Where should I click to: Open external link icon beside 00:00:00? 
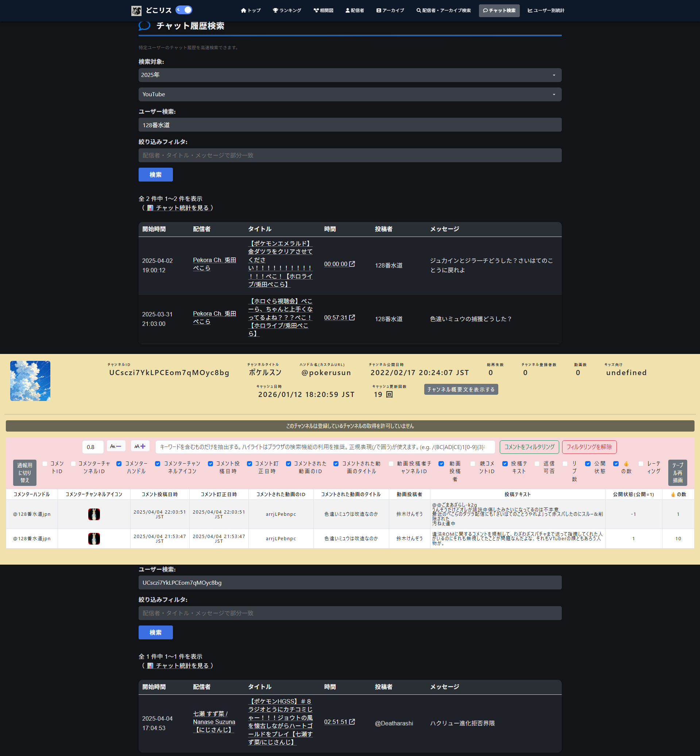point(352,264)
